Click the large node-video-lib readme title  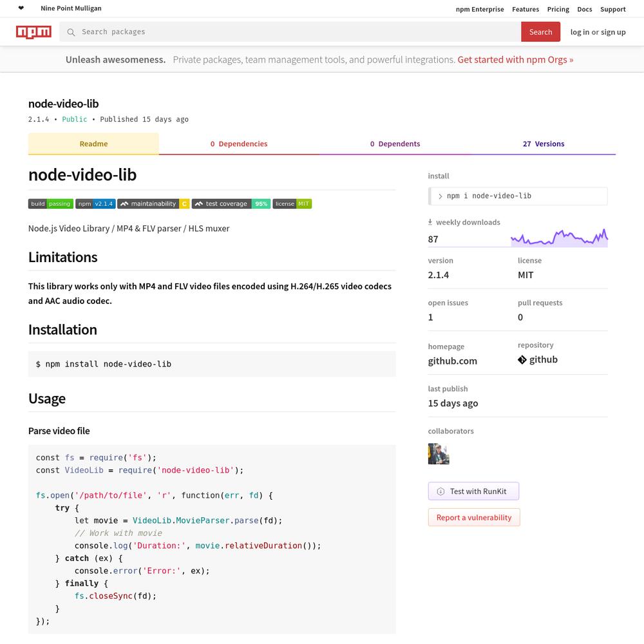[x=82, y=175]
